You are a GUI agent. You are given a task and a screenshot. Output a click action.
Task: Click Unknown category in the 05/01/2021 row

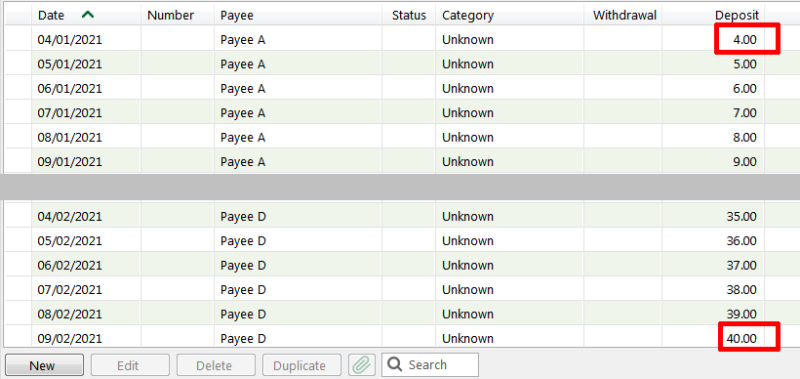point(468,64)
